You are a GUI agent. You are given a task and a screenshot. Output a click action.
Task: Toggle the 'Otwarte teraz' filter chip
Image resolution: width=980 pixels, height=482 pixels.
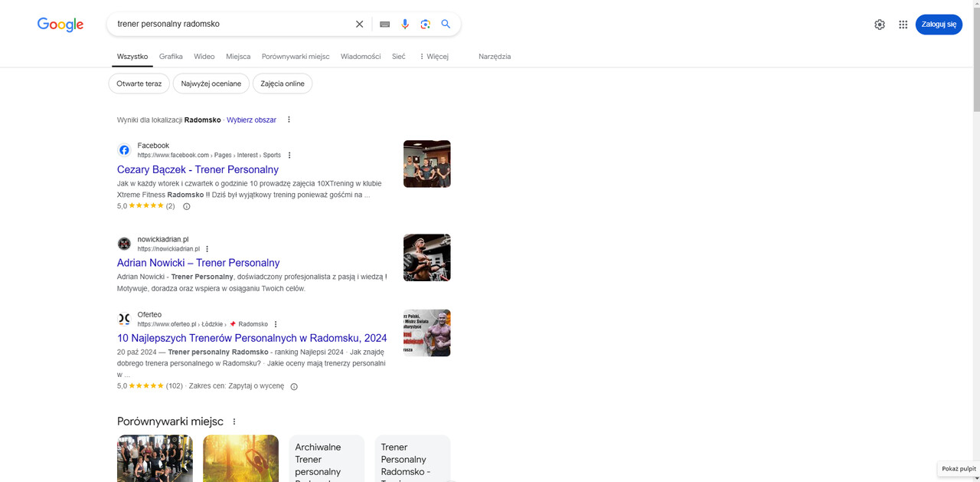click(x=139, y=84)
